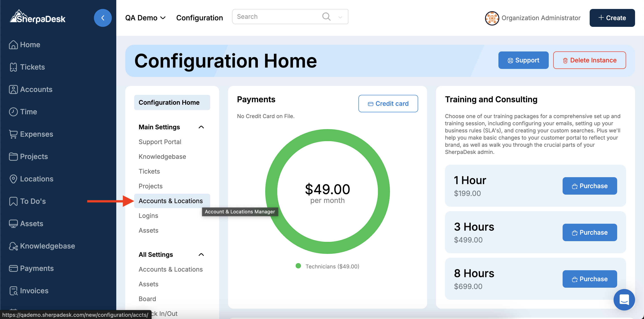The width and height of the screenshot is (644, 319).
Task: Collapse the All Settings section
Action: point(201,254)
